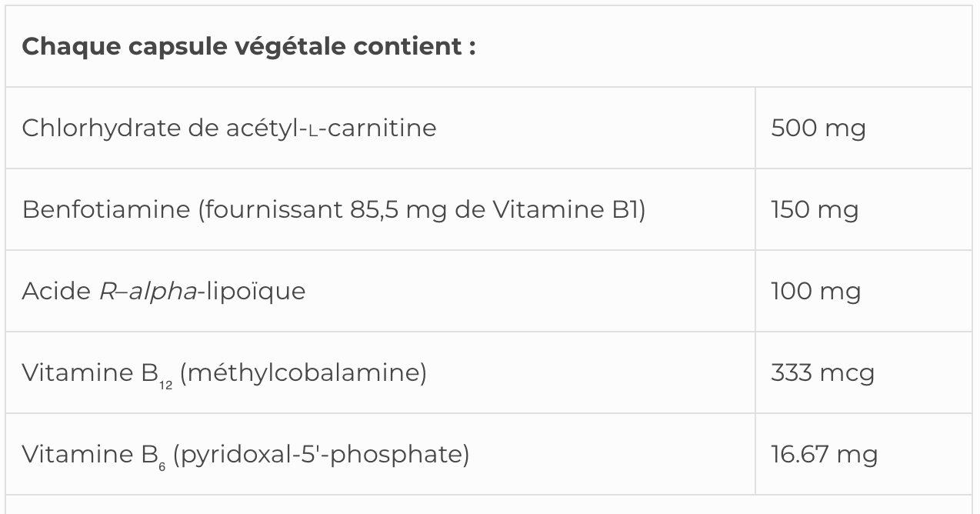Select the 16.67 mg amount cell
Image resolution: width=980 pixels, height=514 pixels.
click(824, 454)
